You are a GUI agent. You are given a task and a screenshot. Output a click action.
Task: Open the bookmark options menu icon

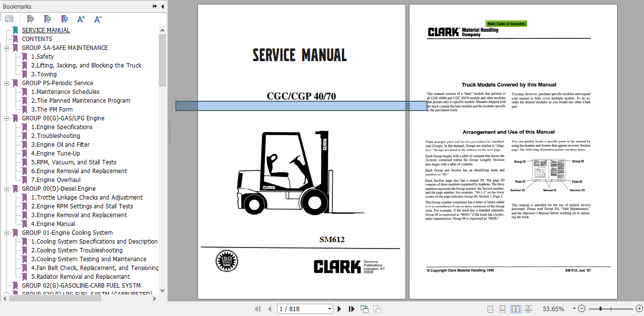9,19
